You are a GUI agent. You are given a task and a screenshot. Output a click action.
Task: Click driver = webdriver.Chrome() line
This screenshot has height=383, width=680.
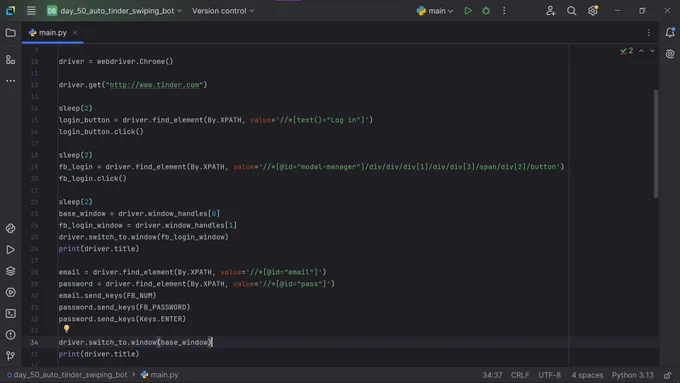[x=116, y=62]
